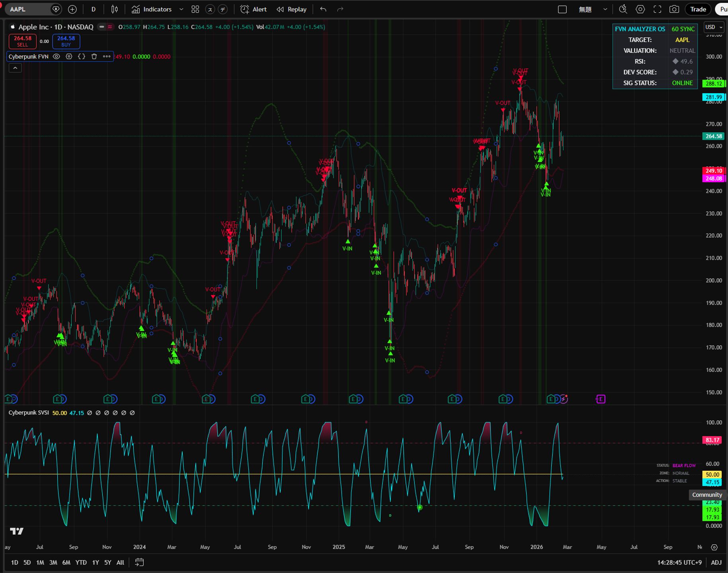Toggle visibility of Cyberpunk FVN indicator

click(x=57, y=57)
